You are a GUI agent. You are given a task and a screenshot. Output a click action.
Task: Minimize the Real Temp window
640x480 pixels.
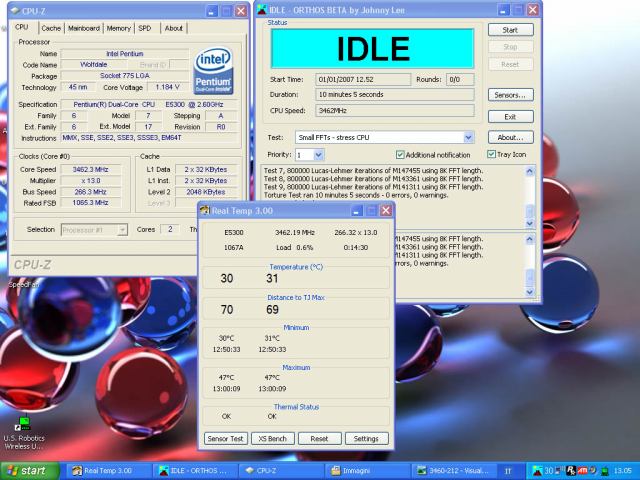(356, 211)
